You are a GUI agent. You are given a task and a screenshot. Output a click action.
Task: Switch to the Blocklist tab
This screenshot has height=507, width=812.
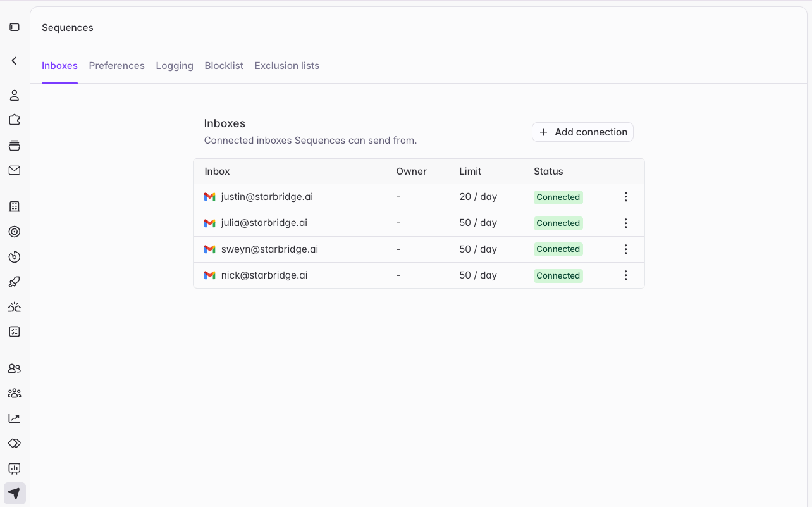224,66
